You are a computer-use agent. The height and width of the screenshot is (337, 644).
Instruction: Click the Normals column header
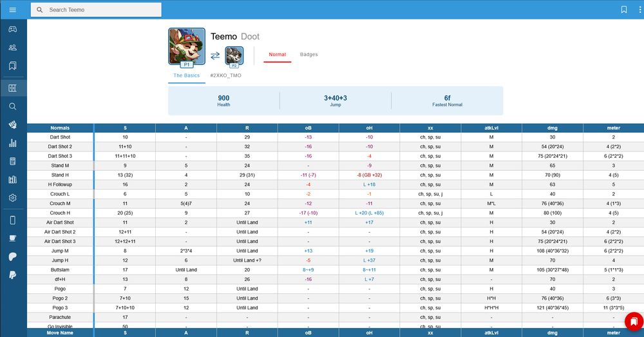point(60,128)
